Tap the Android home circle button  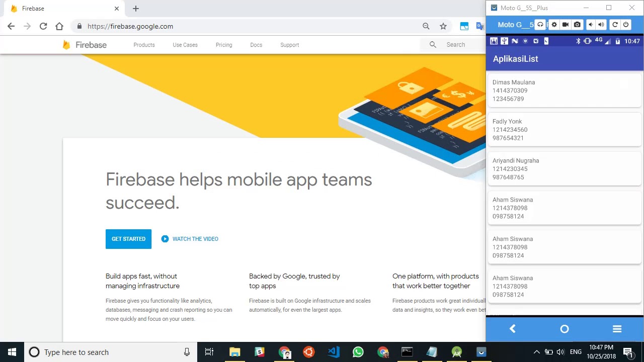pos(565,329)
